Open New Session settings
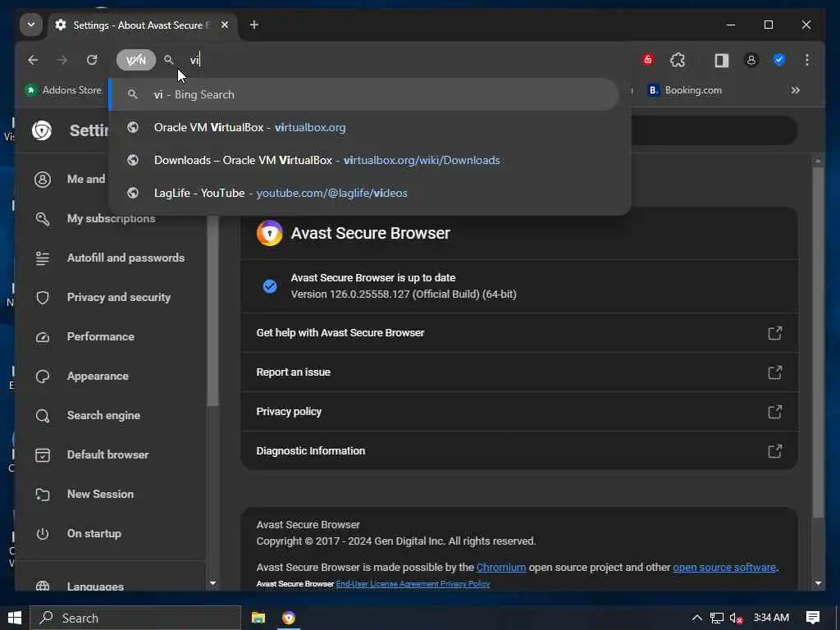840x630 pixels. click(111, 494)
